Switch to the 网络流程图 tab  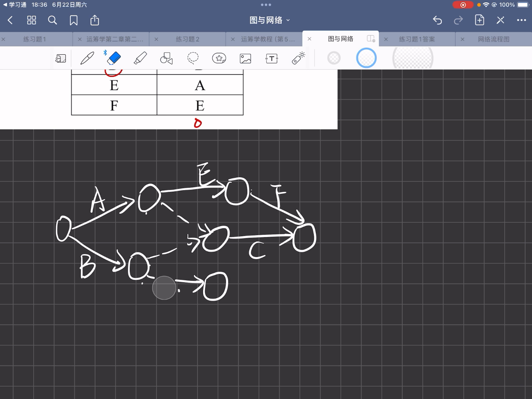494,39
